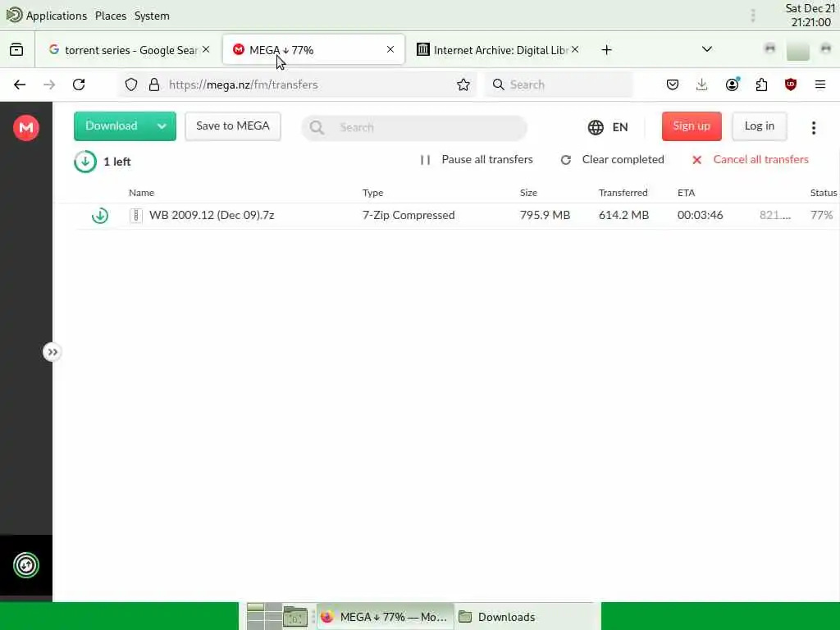The image size is (840, 630).
Task: Open the Places menu
Action: [x=111, y=16]
